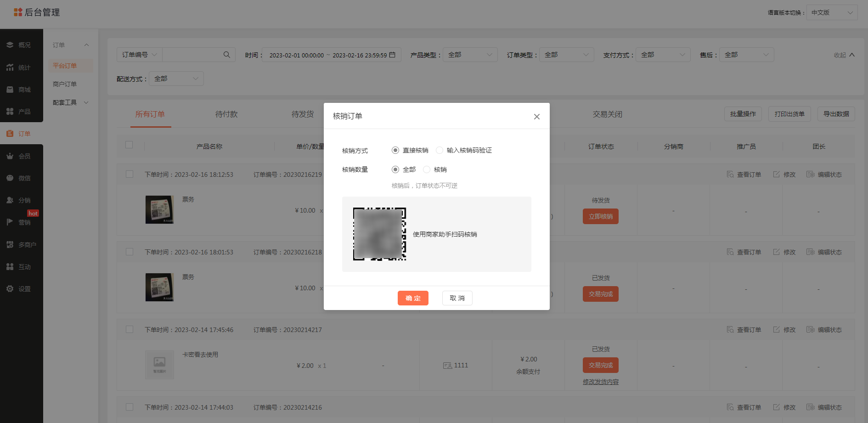The width and height of the screenshot is (868, 423).
Task: Click 查看订单 icon for order 20230216219
Action: click(x=730, y=175)
